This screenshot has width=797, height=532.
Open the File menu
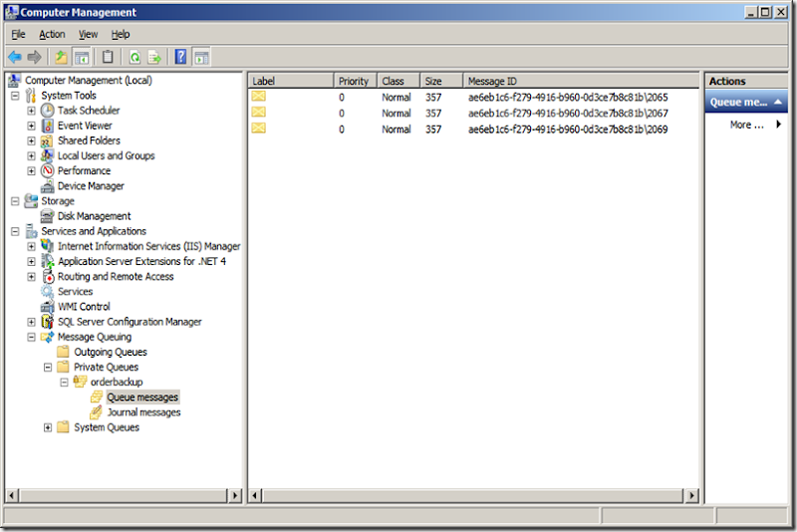pos(18,34)
